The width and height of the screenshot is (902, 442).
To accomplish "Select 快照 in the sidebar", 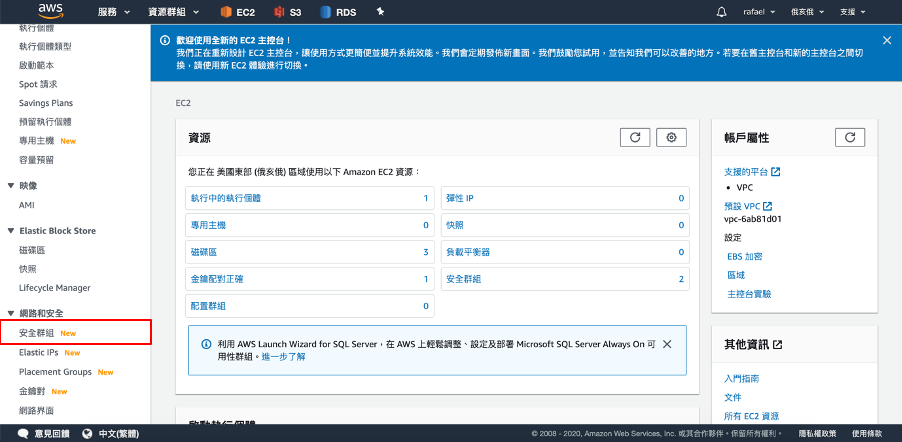I will [28, 269].
